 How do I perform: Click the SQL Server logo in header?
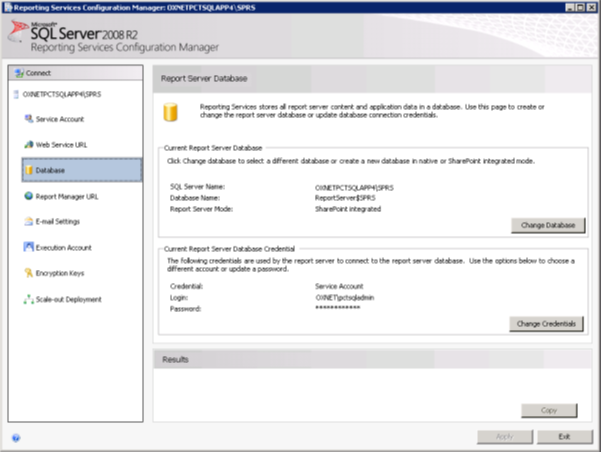coord(18,31)
